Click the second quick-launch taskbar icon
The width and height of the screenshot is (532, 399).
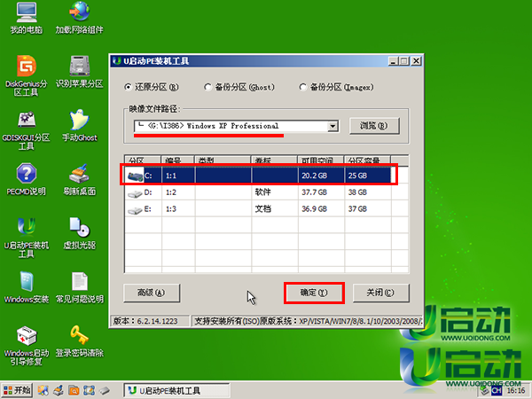tap(59, 390)
